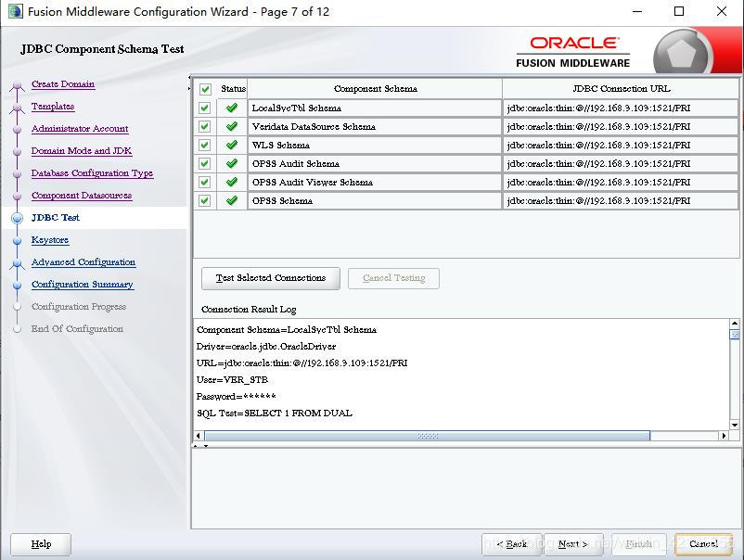Proceed with the Next button

573,544
